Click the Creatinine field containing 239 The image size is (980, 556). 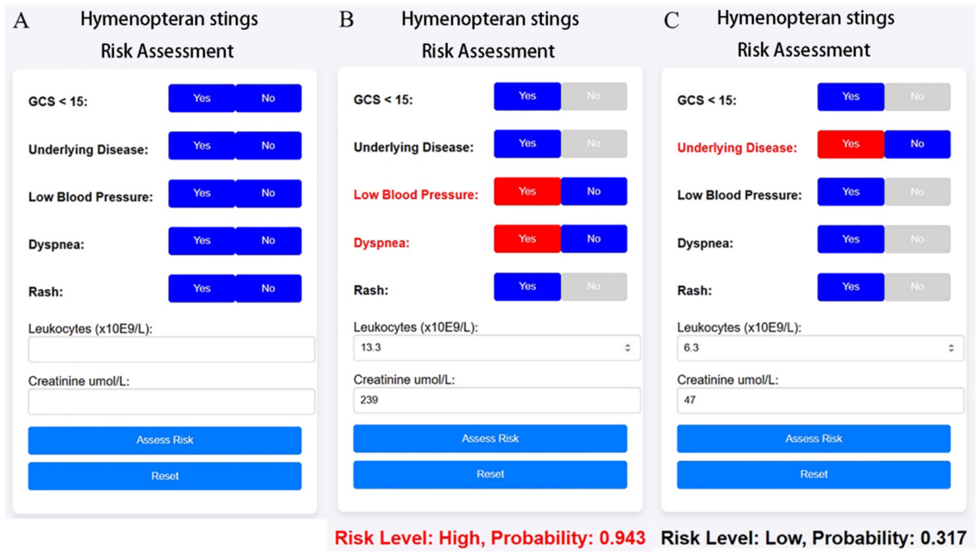pos(497,400)
